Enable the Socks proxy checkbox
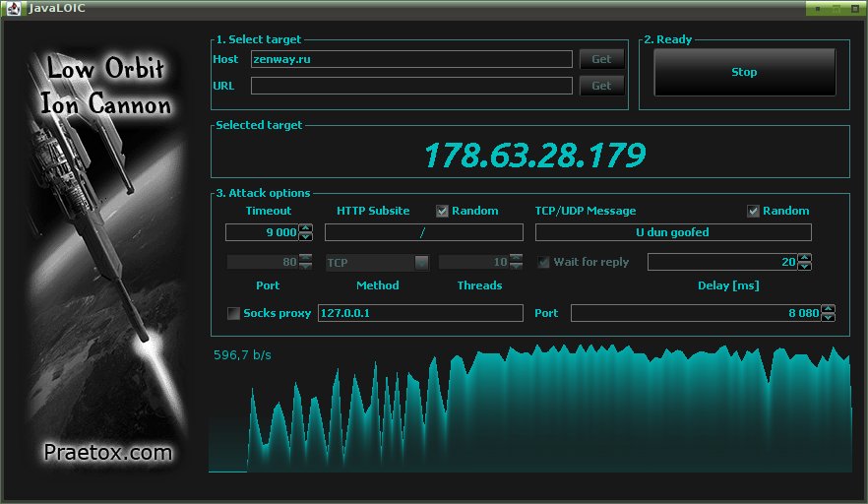 click(x=233, y=313)
